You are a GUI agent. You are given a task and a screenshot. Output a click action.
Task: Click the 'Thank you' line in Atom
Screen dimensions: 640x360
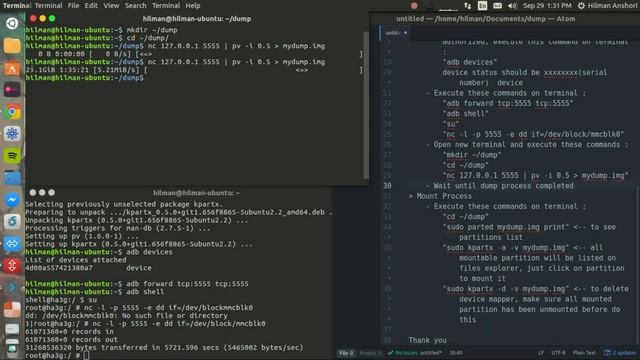tap(427, 340)
